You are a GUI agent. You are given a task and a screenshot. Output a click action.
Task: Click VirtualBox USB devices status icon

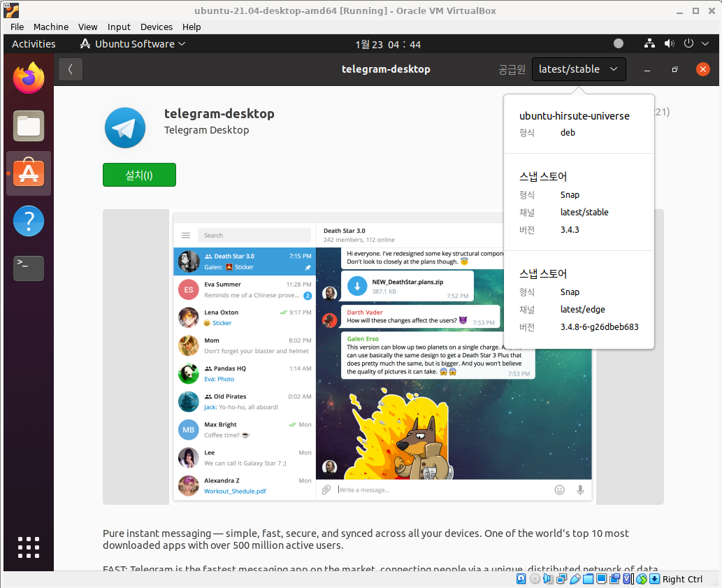pos(575,579)
